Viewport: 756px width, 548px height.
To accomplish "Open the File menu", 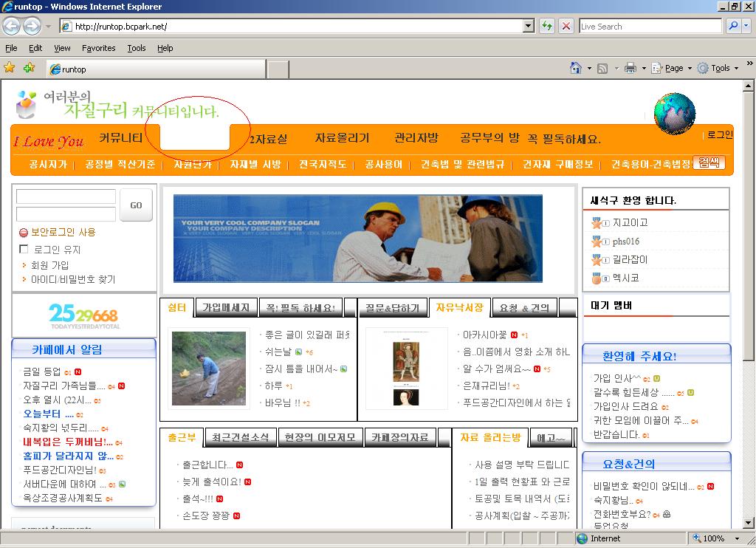I will (x=11, y=48).
